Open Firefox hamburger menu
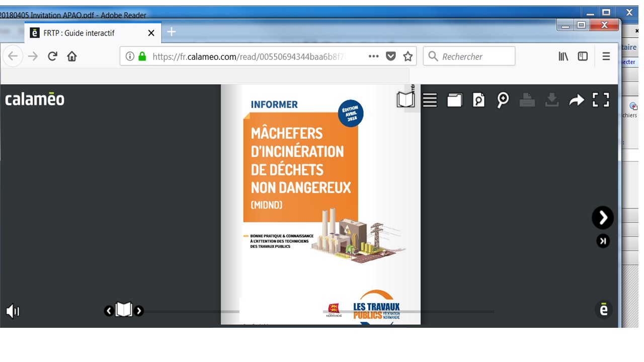This screenshot has width=644, height=362. (x=606, y=56)
